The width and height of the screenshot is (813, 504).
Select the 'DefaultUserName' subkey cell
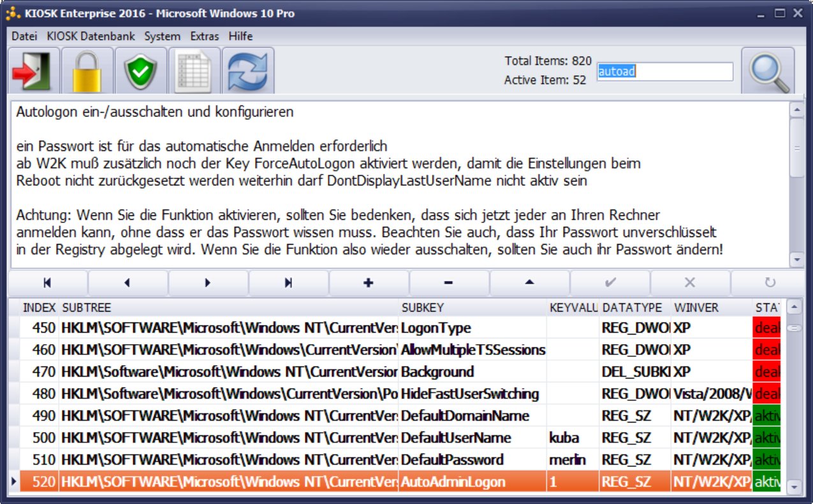point(473,438)
